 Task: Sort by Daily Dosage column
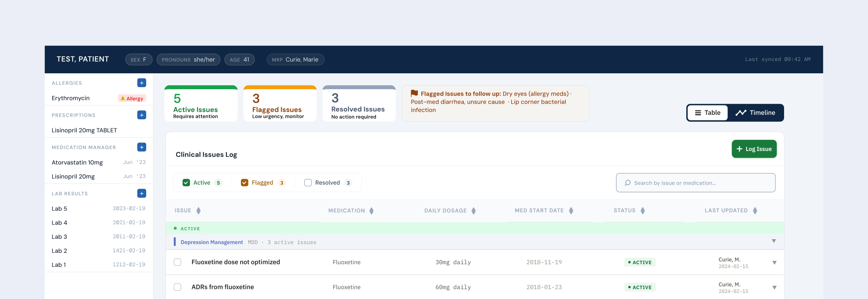tap(473, 210)
